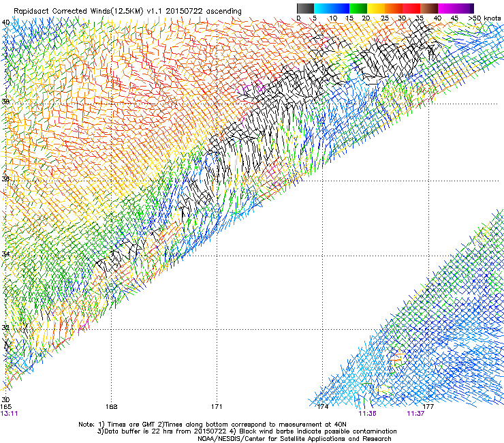Image resolution: width=504 pixels, height=443 pixels.
Task: Click the date text '20150722 ascending'
Action: tap(204, 11)
